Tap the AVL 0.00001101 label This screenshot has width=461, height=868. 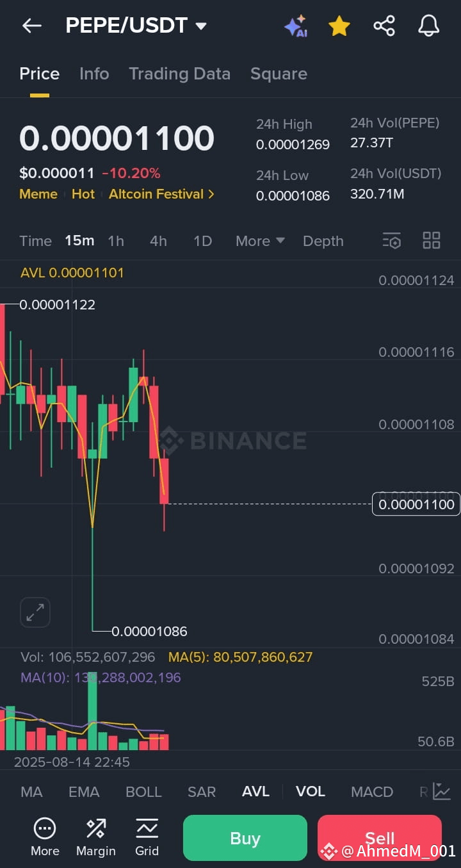tap(72, 272)
